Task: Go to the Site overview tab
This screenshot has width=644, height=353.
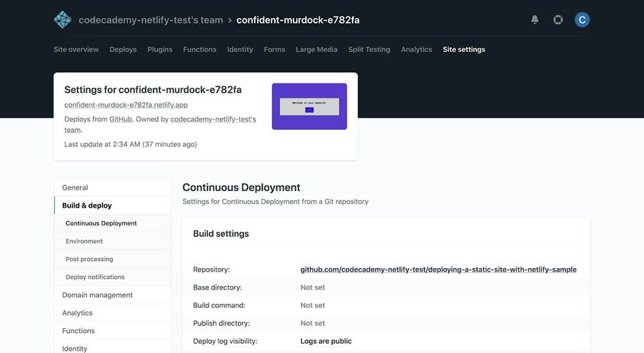Action: [76, 50]
